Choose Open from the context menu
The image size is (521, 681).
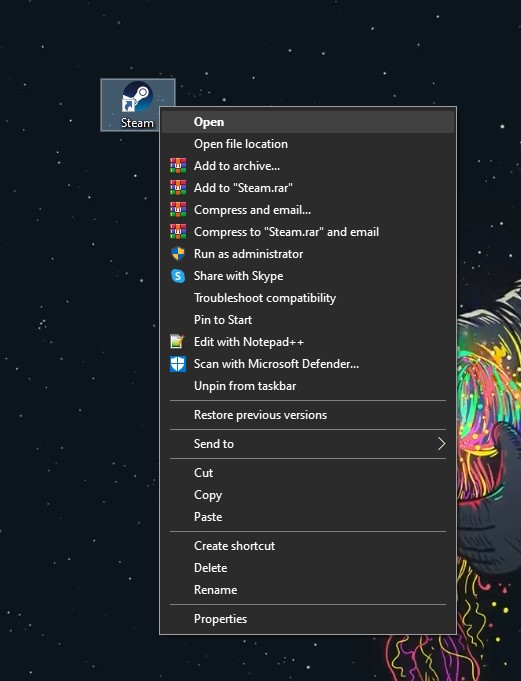(307, 122)
